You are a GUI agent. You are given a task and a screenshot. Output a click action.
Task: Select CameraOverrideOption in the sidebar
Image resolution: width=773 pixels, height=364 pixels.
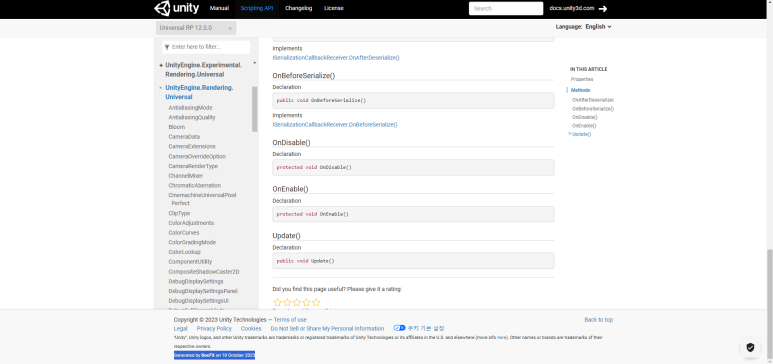click(x=197, y=156)
